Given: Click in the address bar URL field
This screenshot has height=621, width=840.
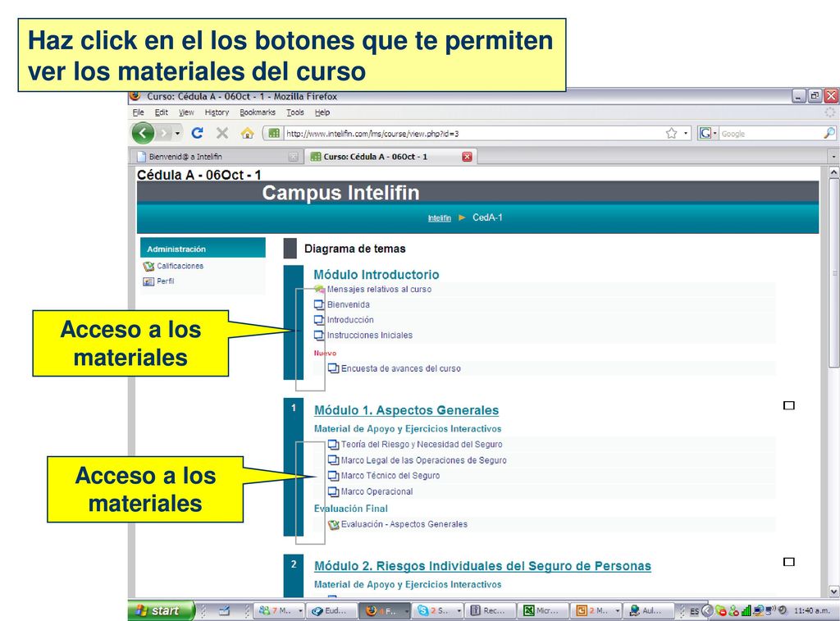Looking at the screenshot, I should point(472,134).
